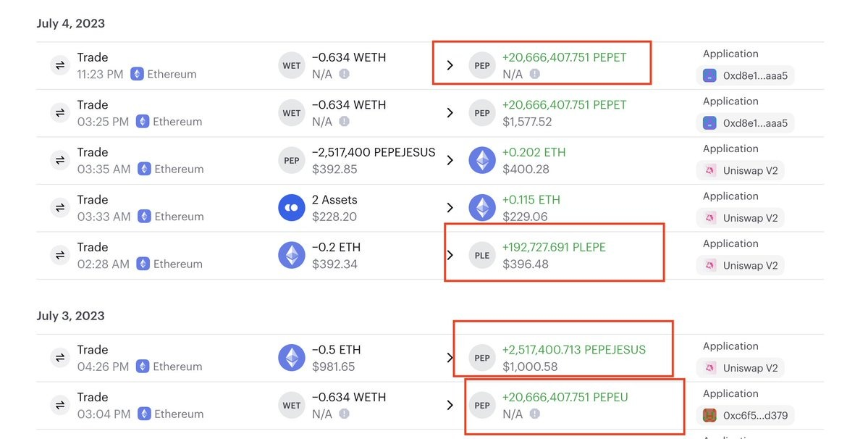
Task: Expand the arrow on the 03:25 PM trade row
Action: pos(450,113)
